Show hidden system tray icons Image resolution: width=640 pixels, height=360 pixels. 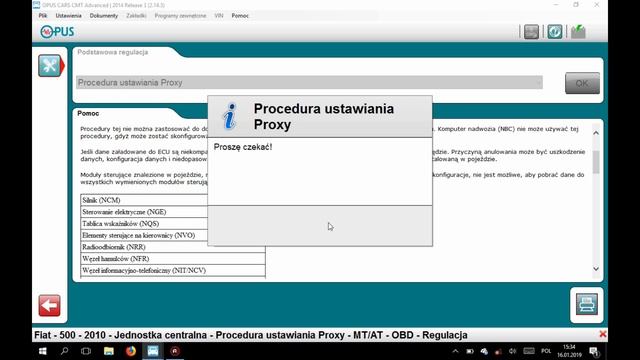tap(456, 351)
